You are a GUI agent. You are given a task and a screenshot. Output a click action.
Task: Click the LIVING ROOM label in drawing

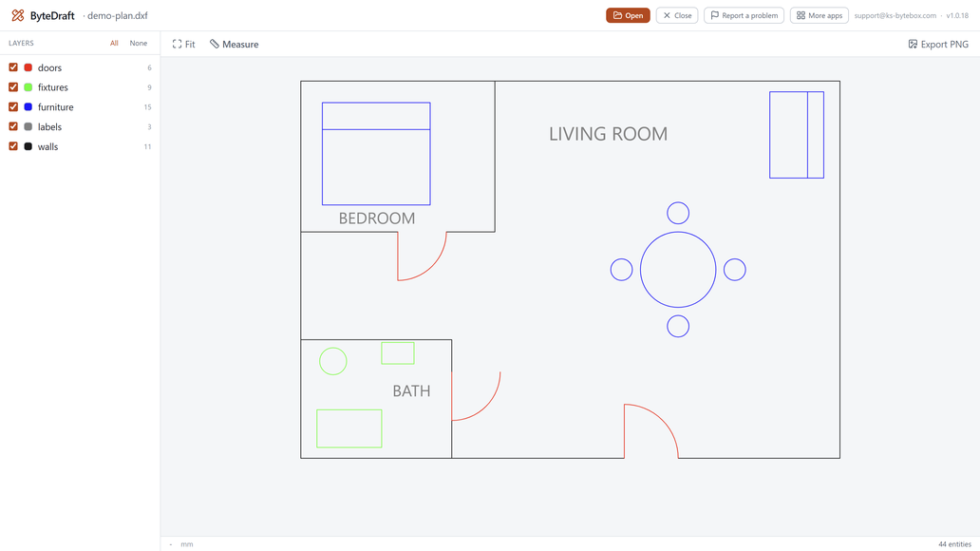[608, 134]
